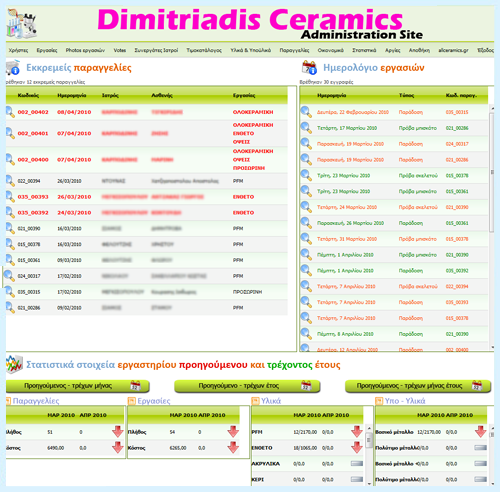
Task: Click magnifier for 19 Μαρτίου entry 024_00317
Action: coord(306,144)
